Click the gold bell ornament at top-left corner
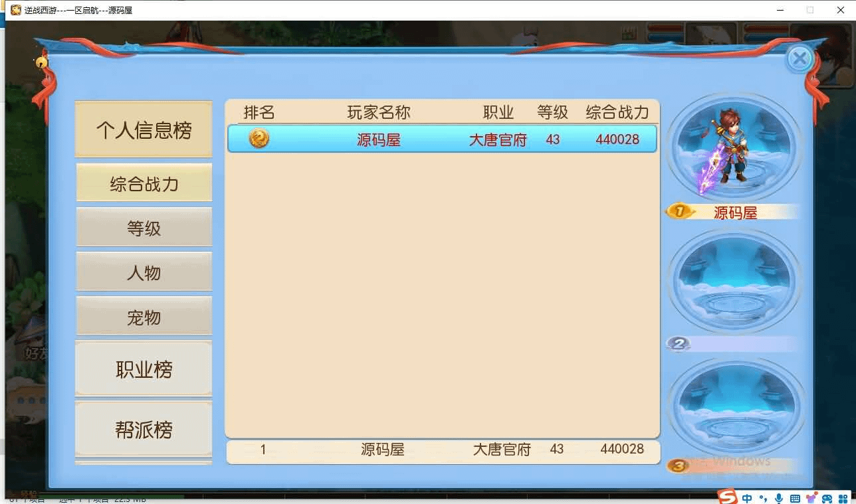 tap(41, 62)
